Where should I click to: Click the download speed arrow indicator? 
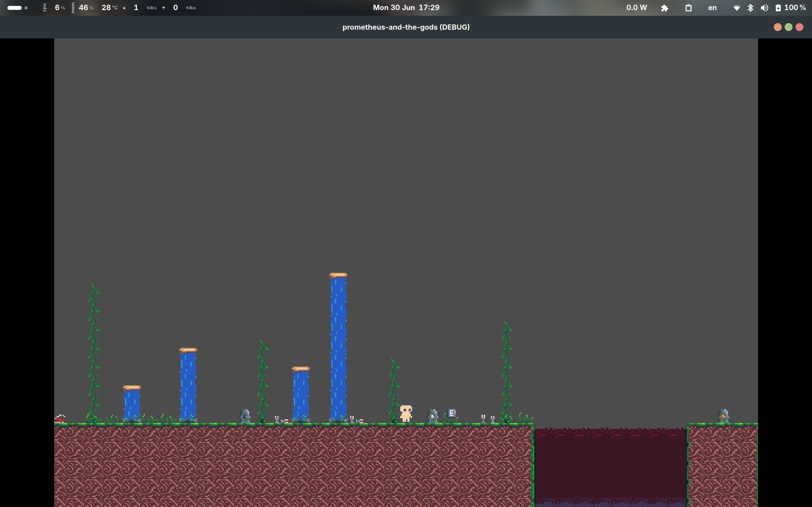124,8
